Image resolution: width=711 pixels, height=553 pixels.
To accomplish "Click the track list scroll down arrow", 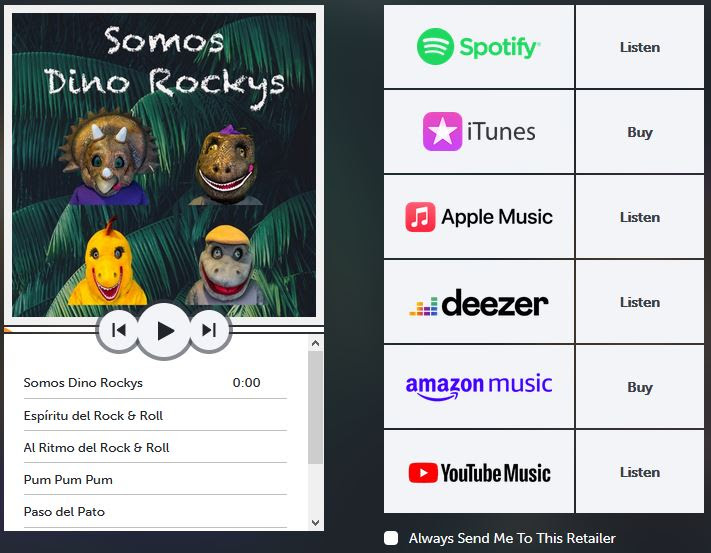I will pos(316,523).
